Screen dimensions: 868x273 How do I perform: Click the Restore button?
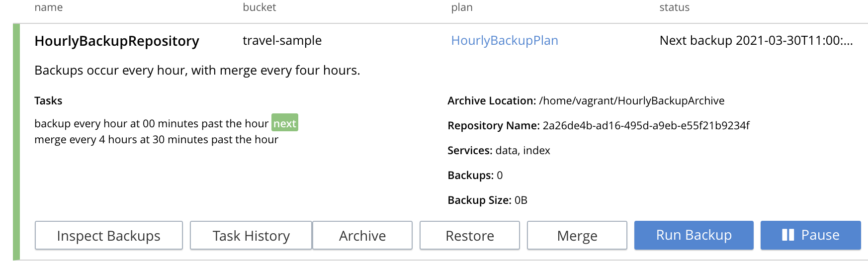pos(469,236)
